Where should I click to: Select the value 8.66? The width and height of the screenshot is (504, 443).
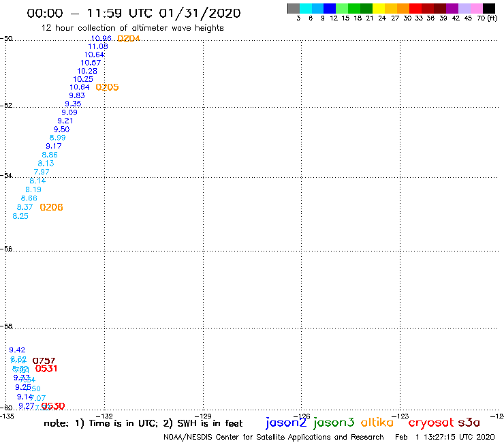[x=29, y=198]
